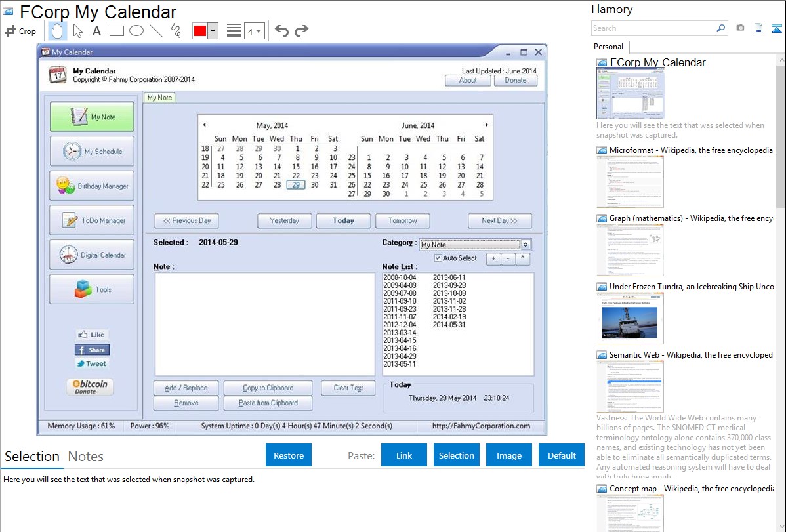
Task: Click the Facebook Like icon
Action: click(92, 335)
